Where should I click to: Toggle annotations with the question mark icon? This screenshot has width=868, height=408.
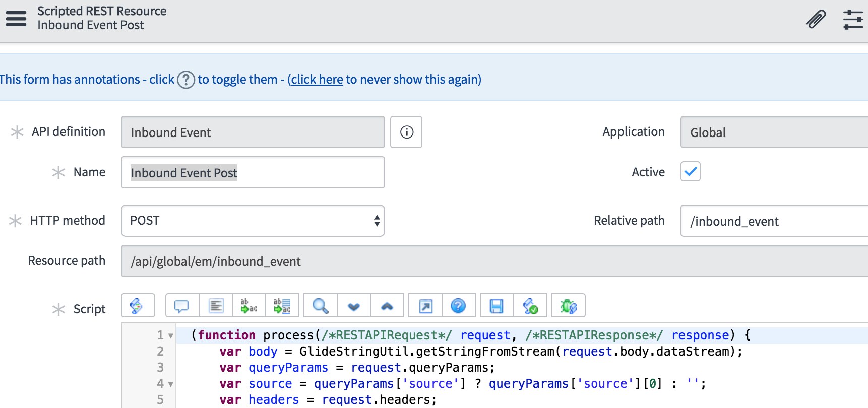coord(186,80)
